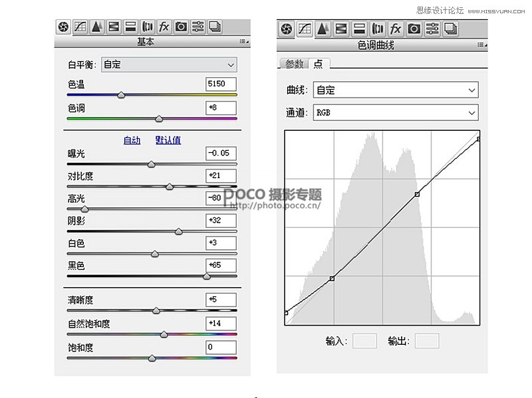The height and width of the screenshot is (398, 532).
Task: Click the 黑色 value field showing +65
Action: coord(221,265)
